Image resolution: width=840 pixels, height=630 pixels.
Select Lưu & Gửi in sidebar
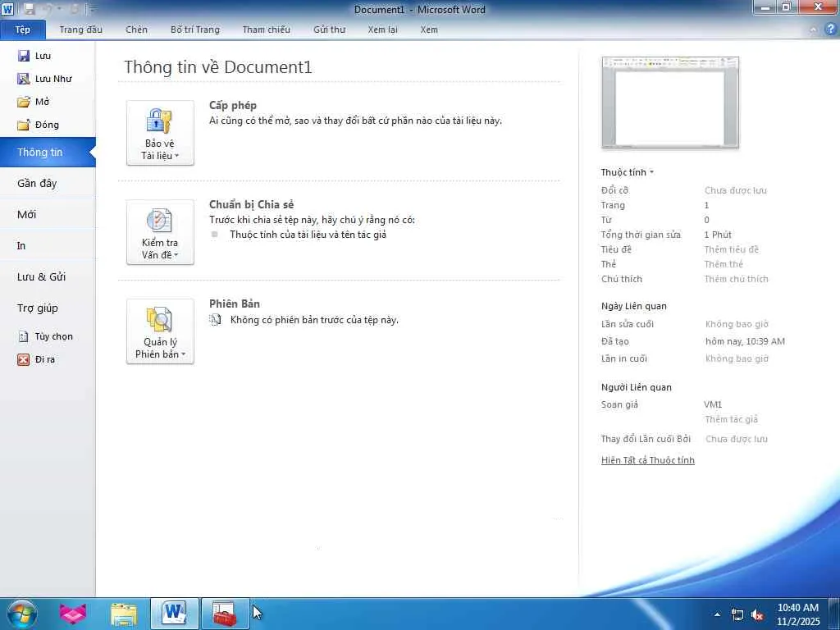pos(48,276)
